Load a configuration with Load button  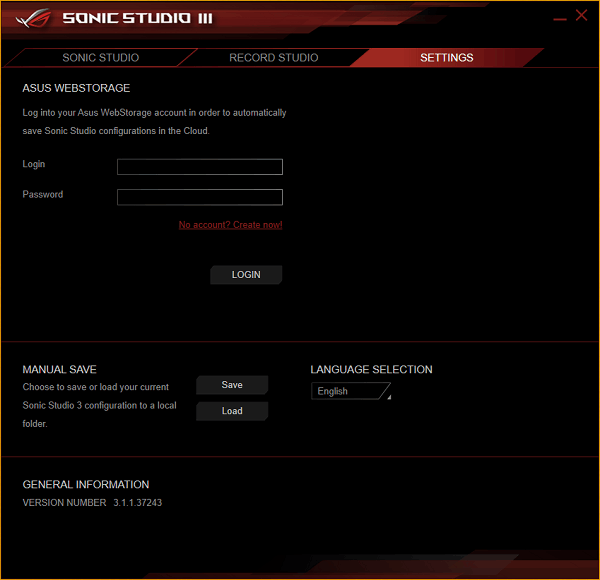pos(232,411)
